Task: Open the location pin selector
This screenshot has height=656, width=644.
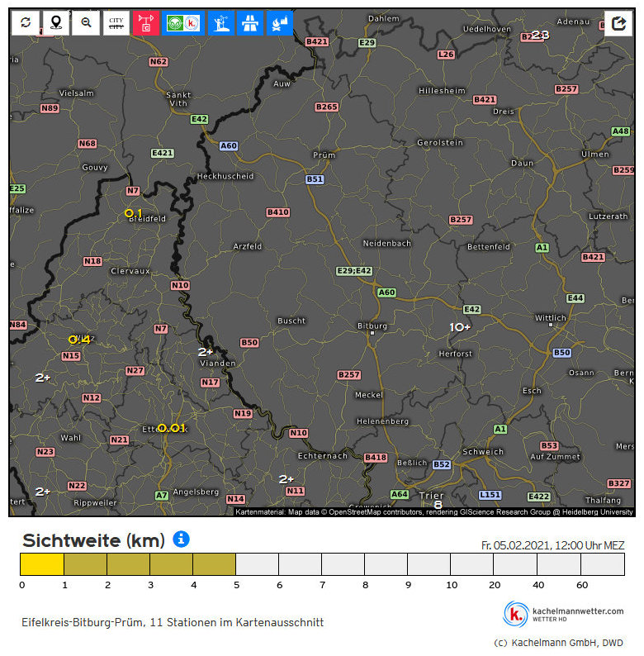Action: 56,23
